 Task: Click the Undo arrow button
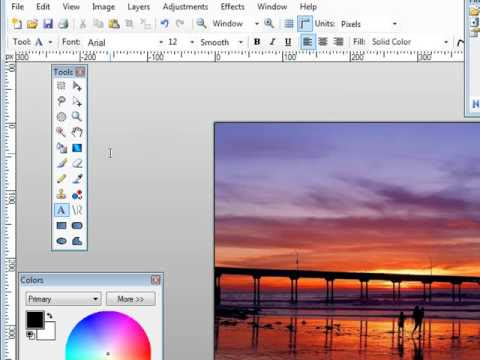(x=165, y=24)
